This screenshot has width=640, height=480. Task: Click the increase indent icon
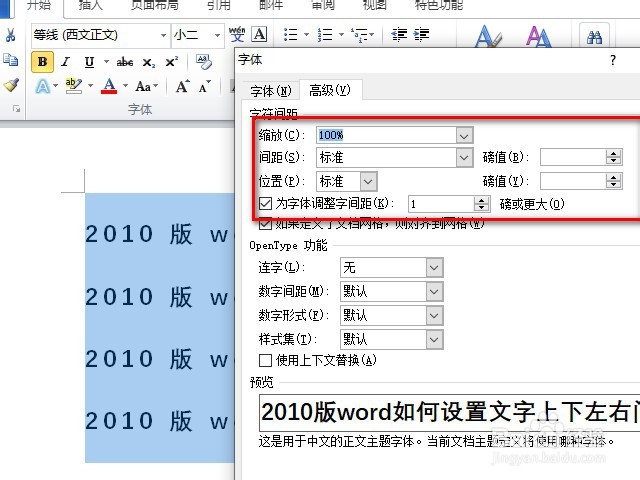(421, 35)
